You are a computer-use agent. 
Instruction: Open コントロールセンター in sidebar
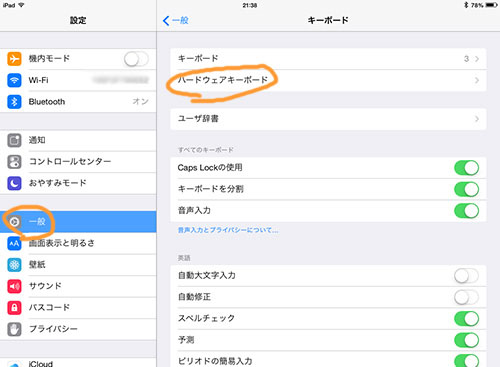point(78,162)
